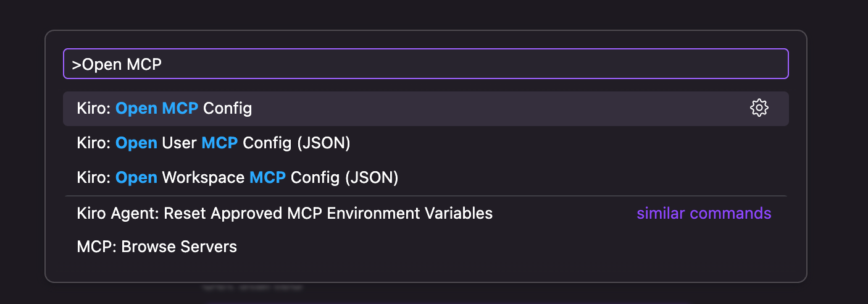Click the command palette search input
Image resolution: width=868 pixels, height=304 pixels.
(x=425, y=64)
